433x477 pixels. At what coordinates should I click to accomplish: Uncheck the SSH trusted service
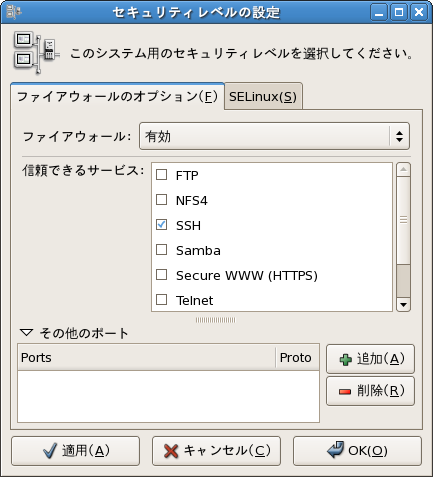point(162,225)
